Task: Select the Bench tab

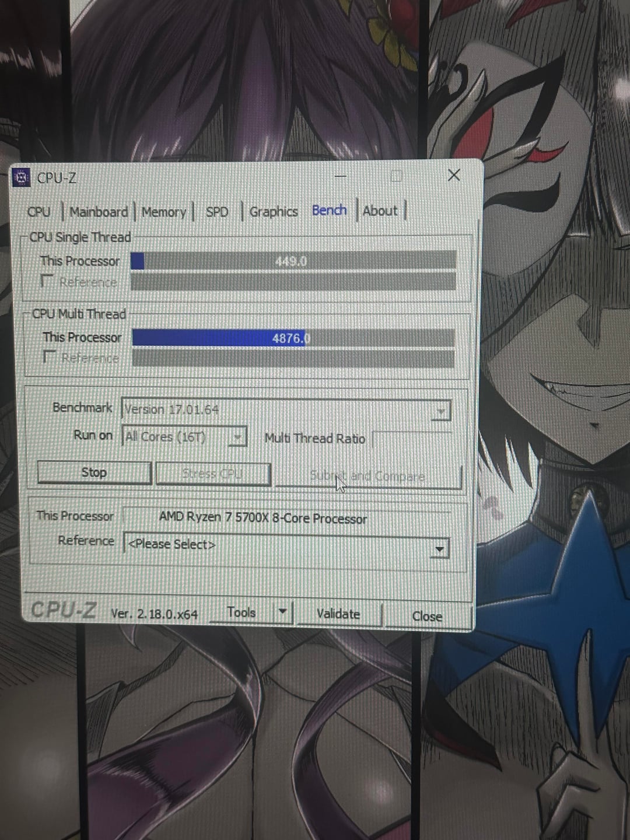Action: (329, 210)
